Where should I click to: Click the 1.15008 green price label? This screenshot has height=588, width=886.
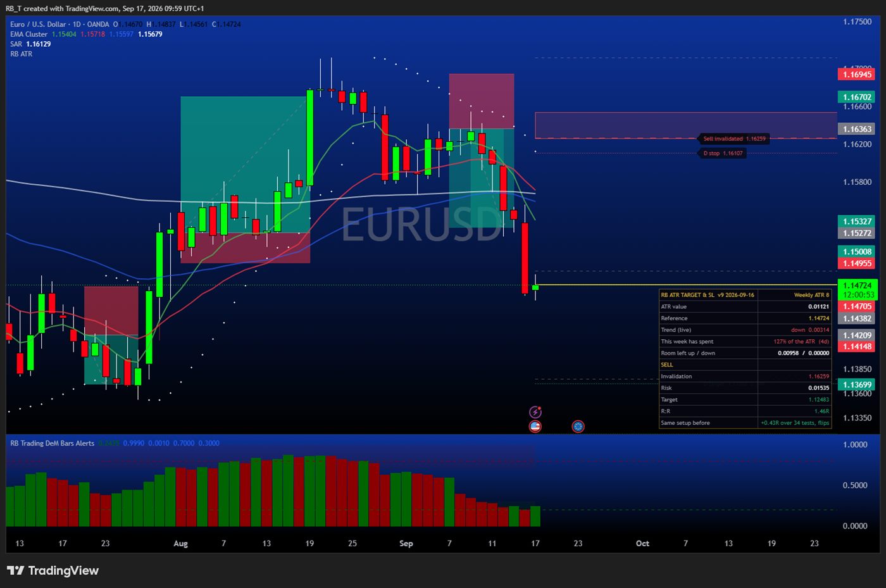click(857, 252)
